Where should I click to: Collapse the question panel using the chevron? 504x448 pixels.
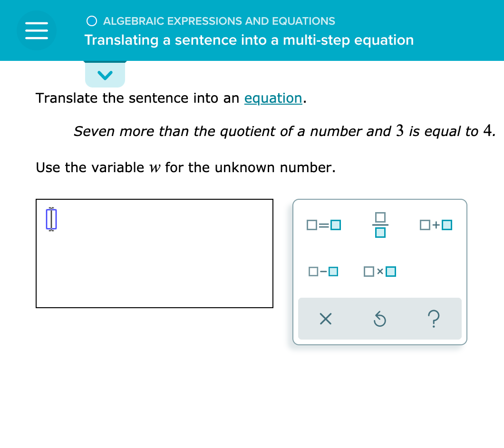[x=105, y=74]
